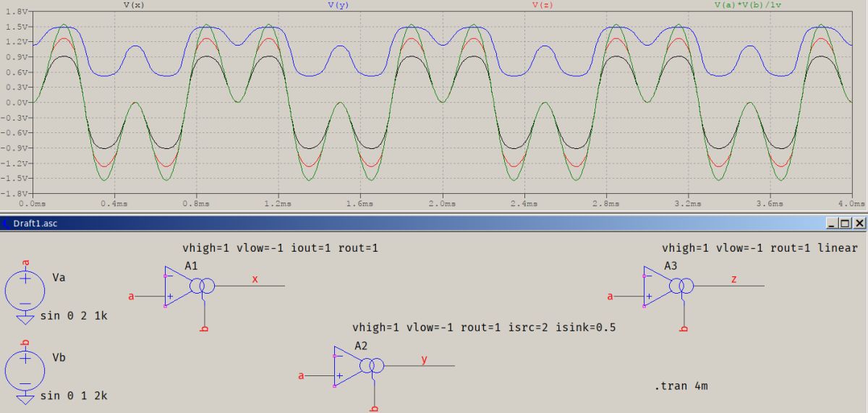Close the Draft1.asc window
The image size is (868, 413).
[x=859, y=223]
